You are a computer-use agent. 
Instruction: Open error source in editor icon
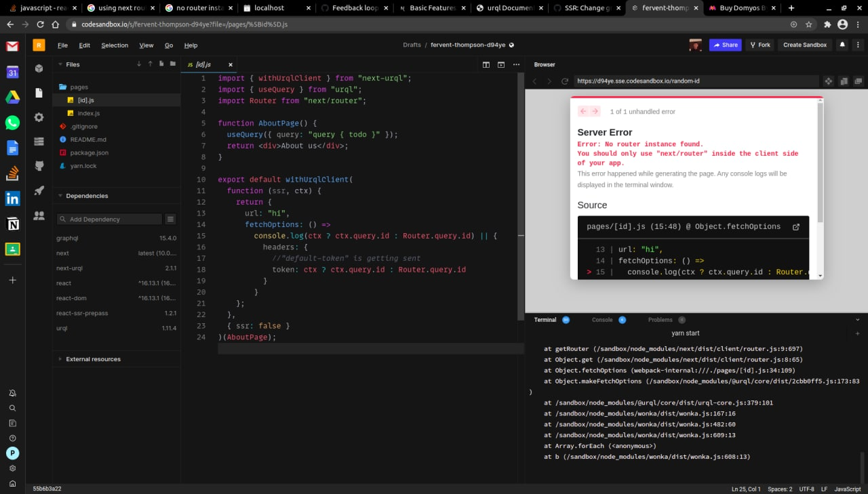[x=796, y=227]
